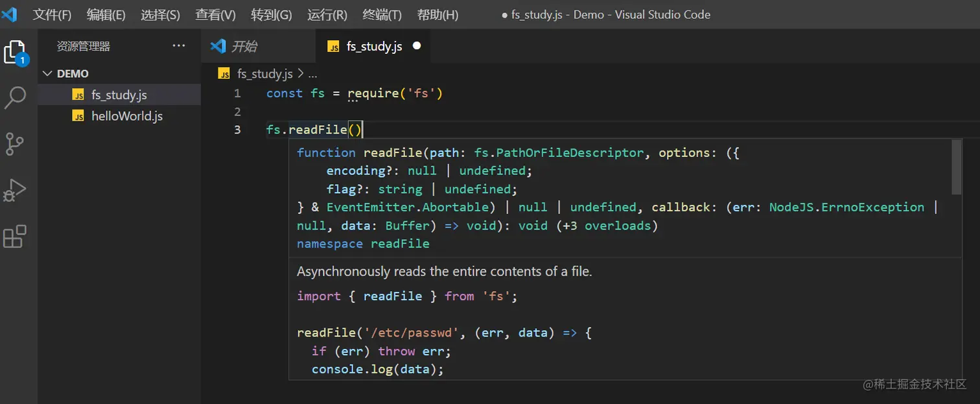Open the Search view icon
Image resolution: width=980 pixels, height=404 pixels.
(x=15, y=98)
